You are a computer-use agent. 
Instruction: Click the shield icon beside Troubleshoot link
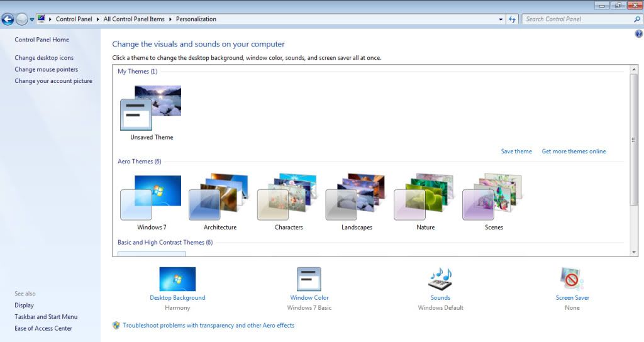(x=116, y=326)
